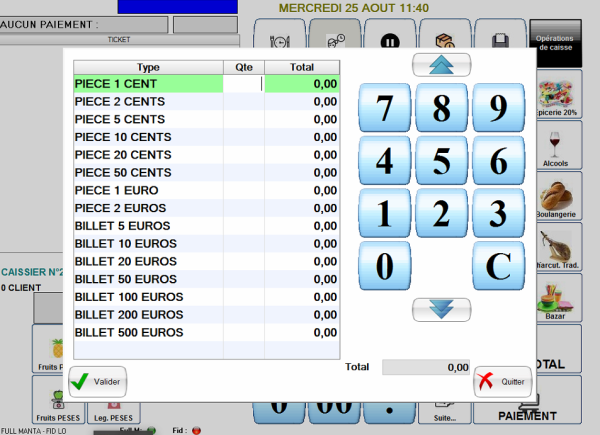Click the Total amount field
The width and height of the screenshot is (600, 435).
(426, 367)
